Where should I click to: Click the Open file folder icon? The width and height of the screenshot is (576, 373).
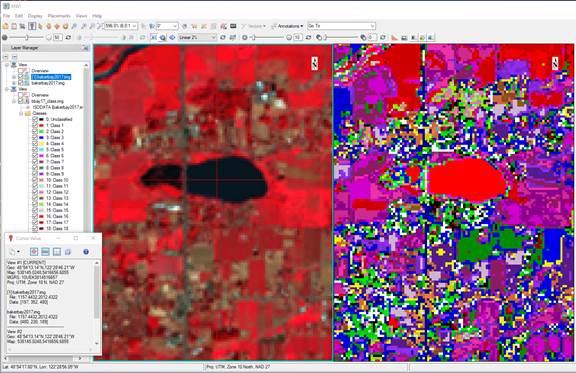tap(6, 26)
